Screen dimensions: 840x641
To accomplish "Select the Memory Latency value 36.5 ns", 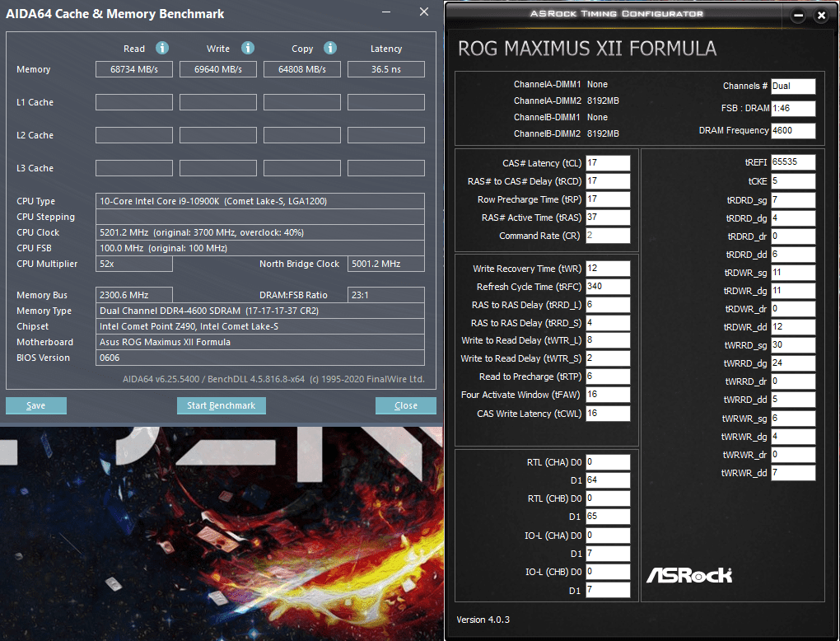I will click(386, 69).
